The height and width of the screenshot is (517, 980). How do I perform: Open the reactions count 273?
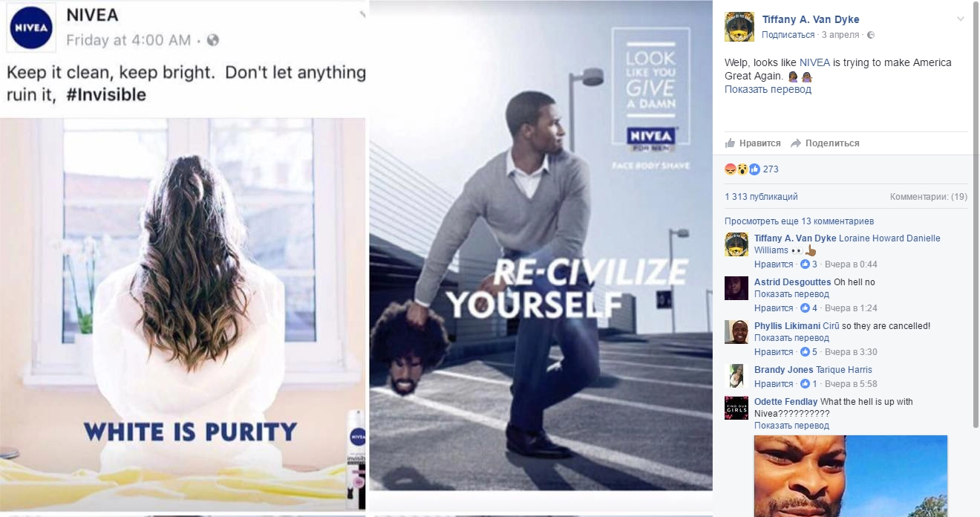click(771, 169)
